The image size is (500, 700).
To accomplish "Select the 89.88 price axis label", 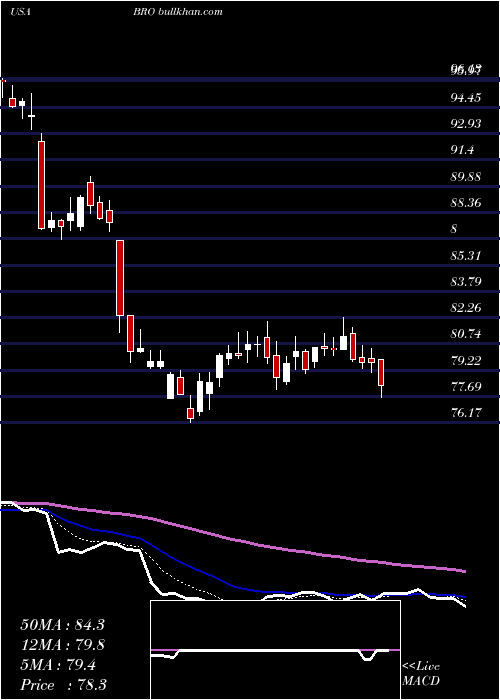I will click(466, 176).
